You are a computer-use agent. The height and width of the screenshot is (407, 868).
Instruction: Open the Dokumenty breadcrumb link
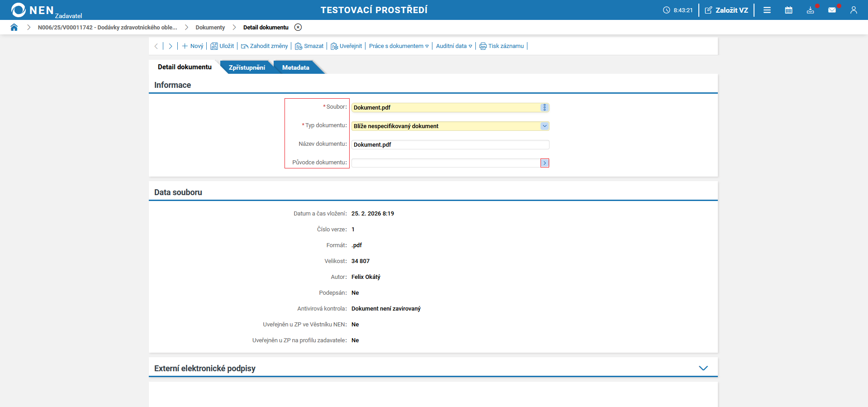click(210, 27)
